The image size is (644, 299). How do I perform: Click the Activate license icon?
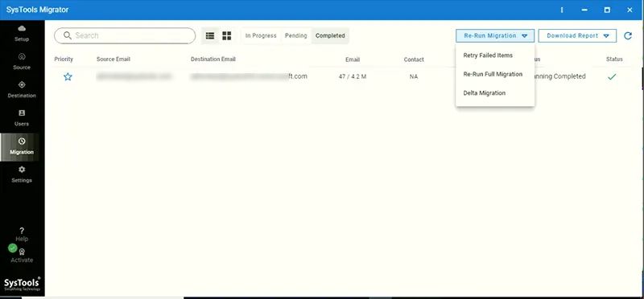coord(23,252)
